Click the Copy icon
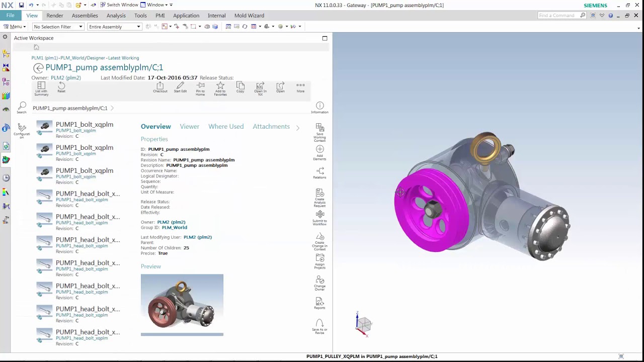This screenshot has height=362, width=644. (x=240, y=87)
